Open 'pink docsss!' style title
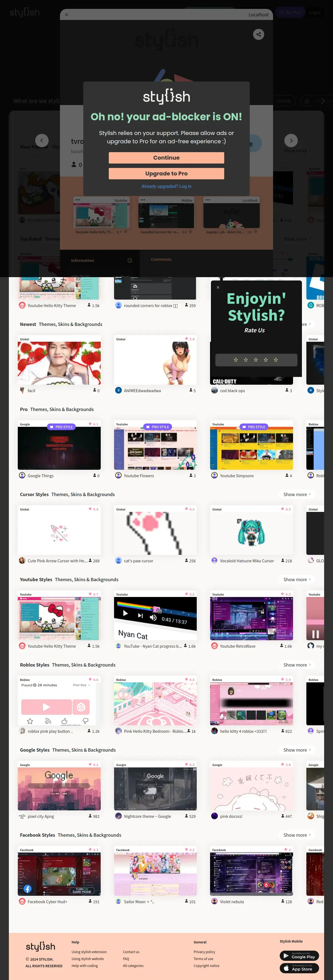333x980 pixels. pyautogui.click(x=231, y=816)
